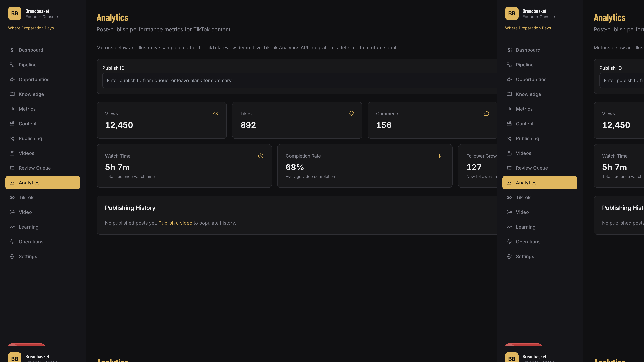The height and width of the screenshot is (362, 644).
Task: Click '5h 7m' watch time value in left page
Action: point(117,167)
